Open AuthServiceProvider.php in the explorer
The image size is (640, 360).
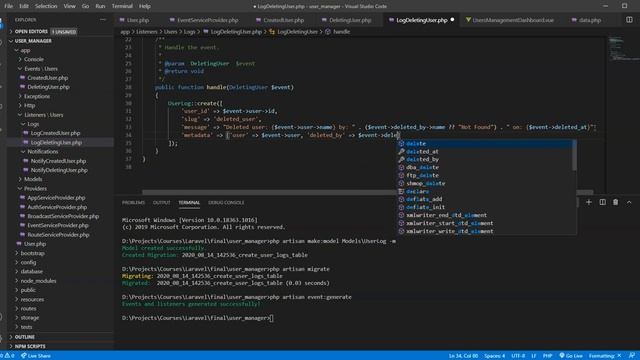tap(56, 207)
